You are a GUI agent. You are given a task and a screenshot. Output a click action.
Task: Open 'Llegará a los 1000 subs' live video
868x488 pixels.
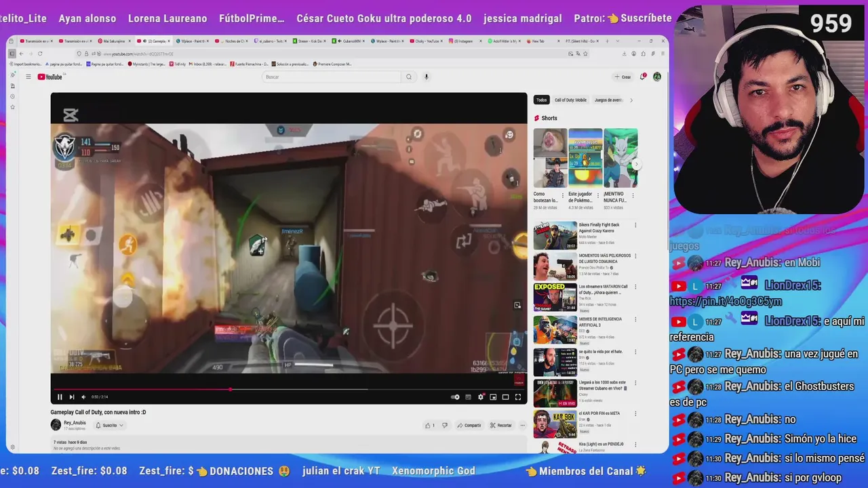click(x=555, y=393)
